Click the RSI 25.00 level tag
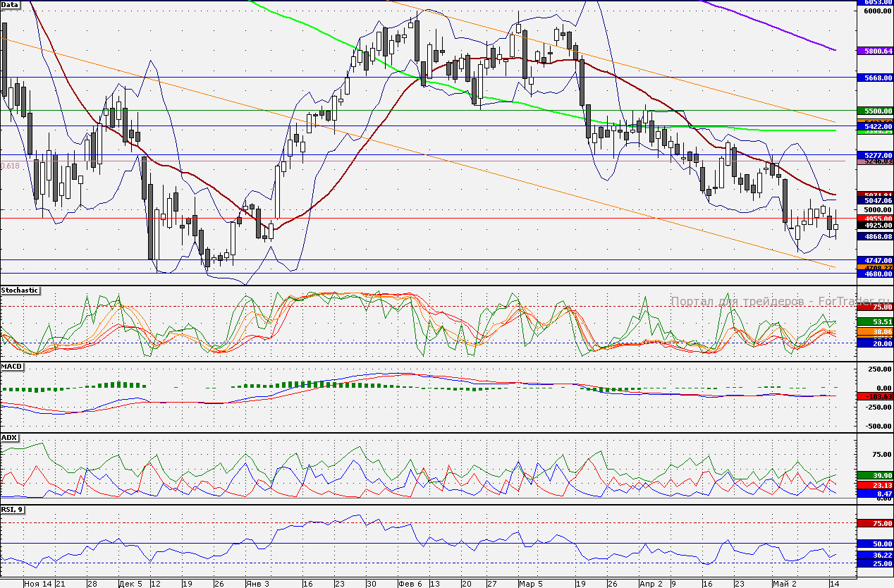The image size is (894, 588). pyautogui.click(x=874, y=564)
